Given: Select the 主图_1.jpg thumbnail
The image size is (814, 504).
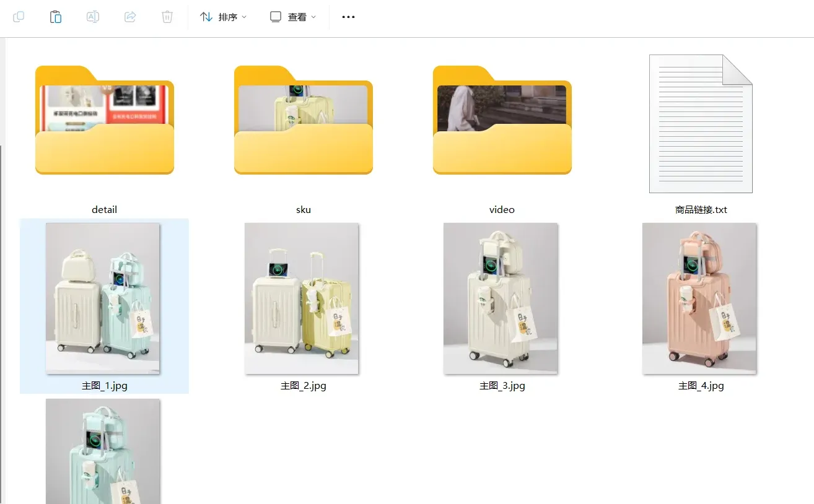Looking at the screenshot, I should pos(103,298).
